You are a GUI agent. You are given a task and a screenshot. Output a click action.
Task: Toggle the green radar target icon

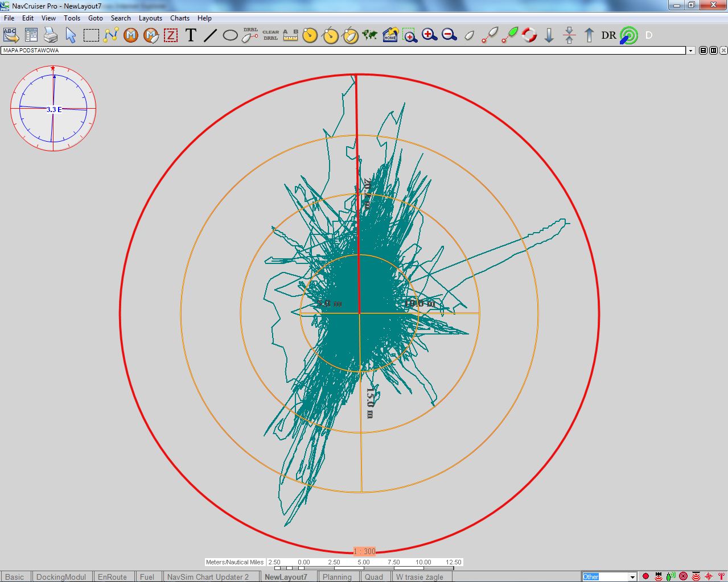(628, 35)
